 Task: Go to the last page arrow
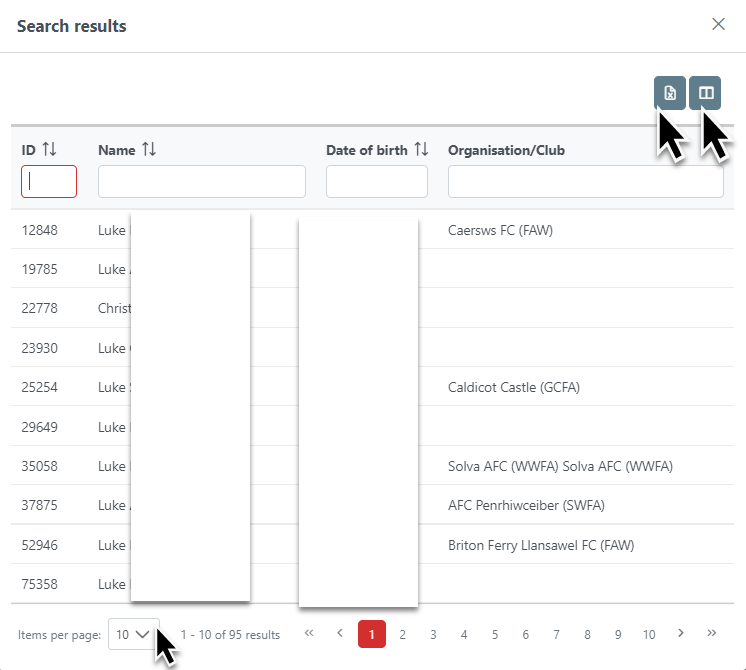tap(711, 633)
